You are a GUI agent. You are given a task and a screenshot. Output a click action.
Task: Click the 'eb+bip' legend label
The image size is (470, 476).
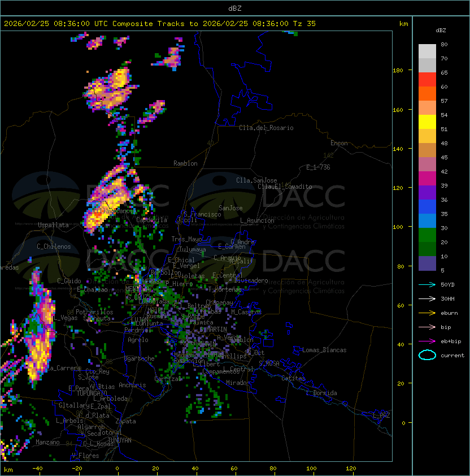coord(451,341)
